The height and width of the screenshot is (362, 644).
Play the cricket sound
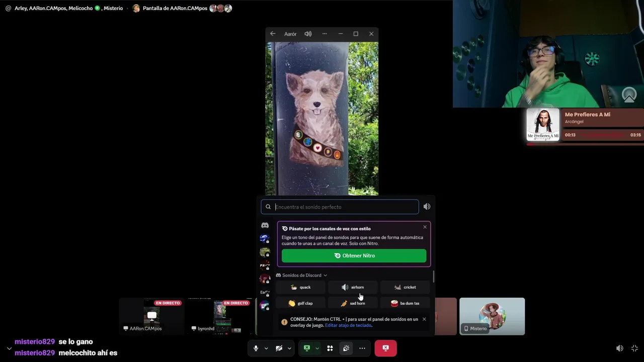pos(405,287)
